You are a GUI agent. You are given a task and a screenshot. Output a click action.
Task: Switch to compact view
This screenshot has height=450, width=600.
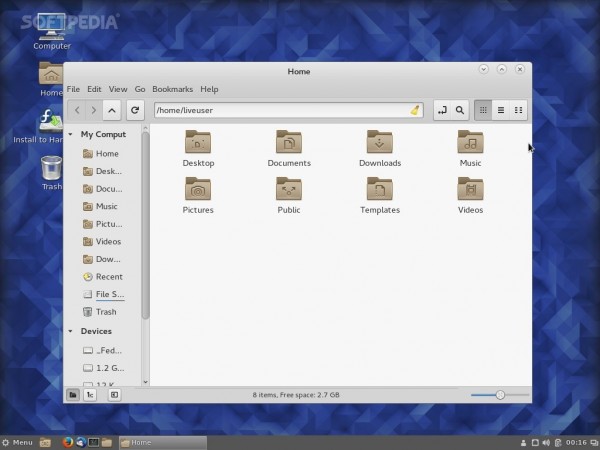tap(518, 110)
